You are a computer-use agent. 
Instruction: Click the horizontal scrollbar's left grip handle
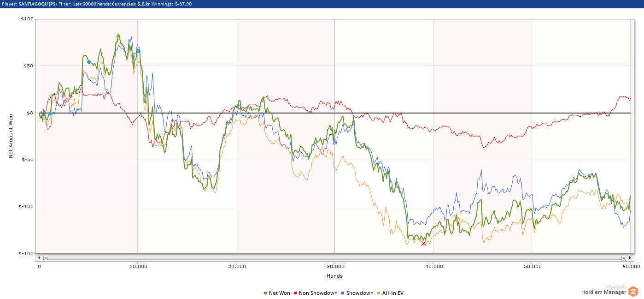(45, 257)
